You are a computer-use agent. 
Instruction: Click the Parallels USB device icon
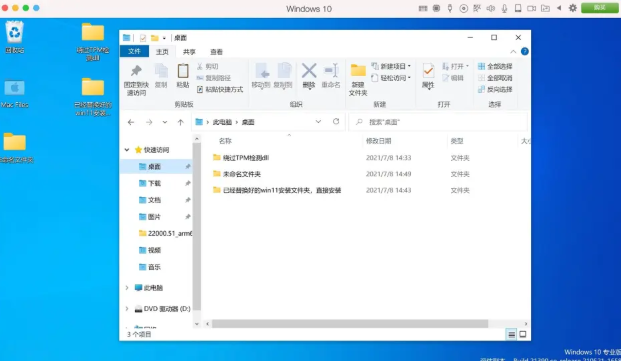click(x=450, y=8)
